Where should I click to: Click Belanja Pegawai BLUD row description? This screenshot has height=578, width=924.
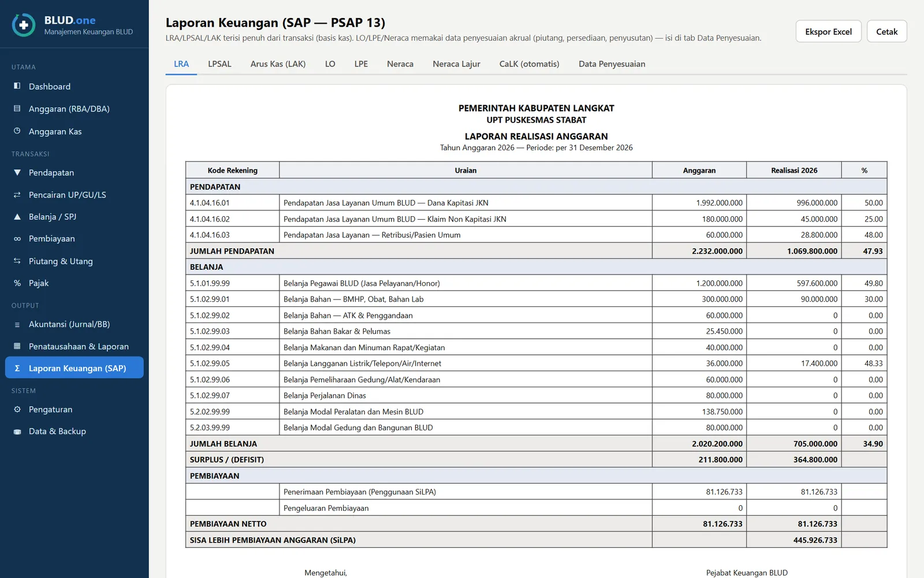point(362,283)
